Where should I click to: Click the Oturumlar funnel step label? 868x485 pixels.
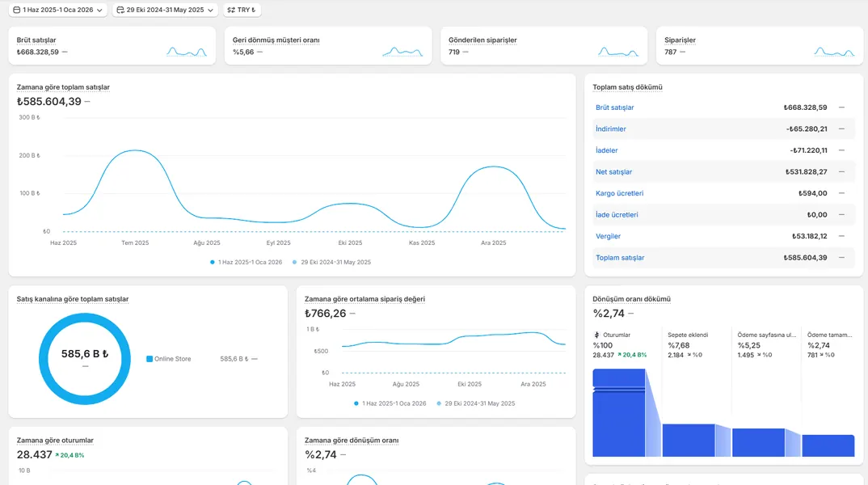point(617,335)
